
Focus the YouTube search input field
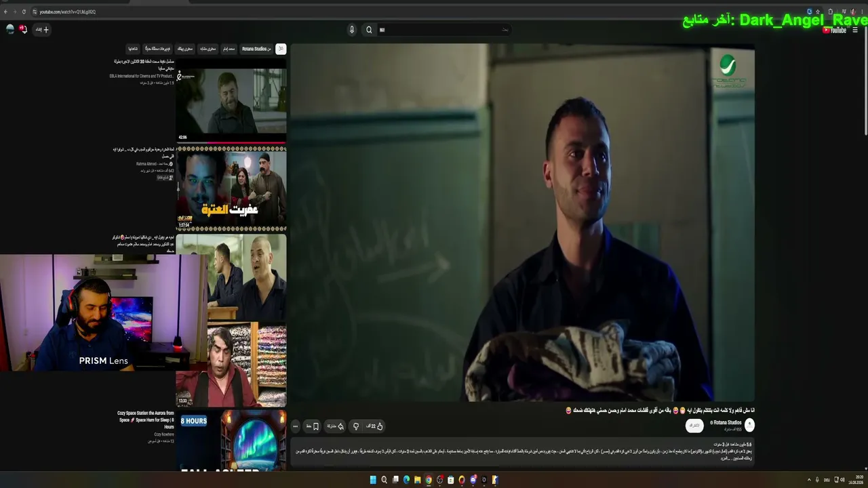click(444, 30)
